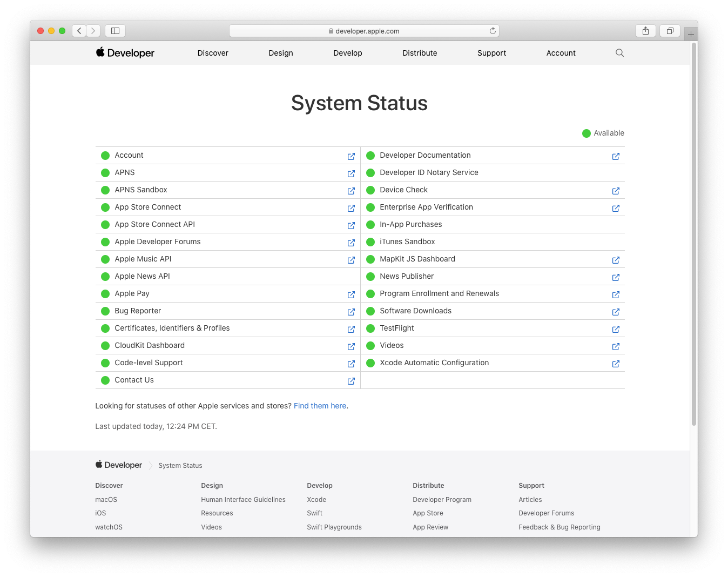Click the 'Developer ID Notary Service' status row text
This screenshot has width=728, height=577.
pyautogui.click(x=429, y=172)
